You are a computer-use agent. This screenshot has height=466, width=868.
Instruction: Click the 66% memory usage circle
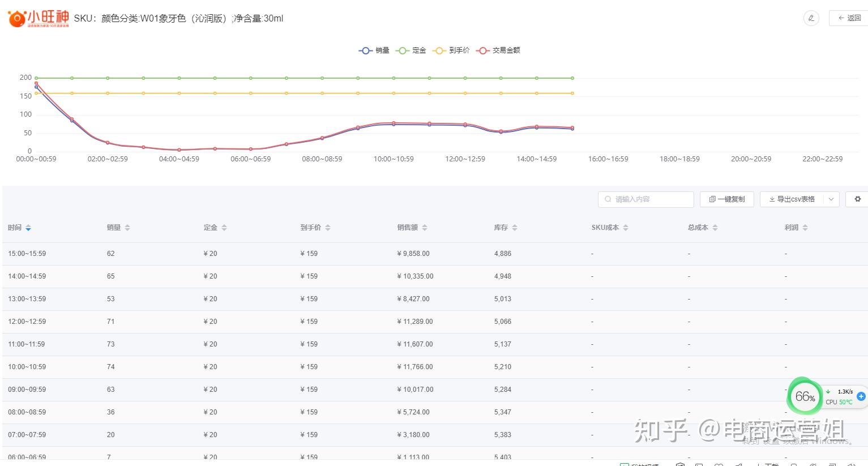(x=805, y=396)
